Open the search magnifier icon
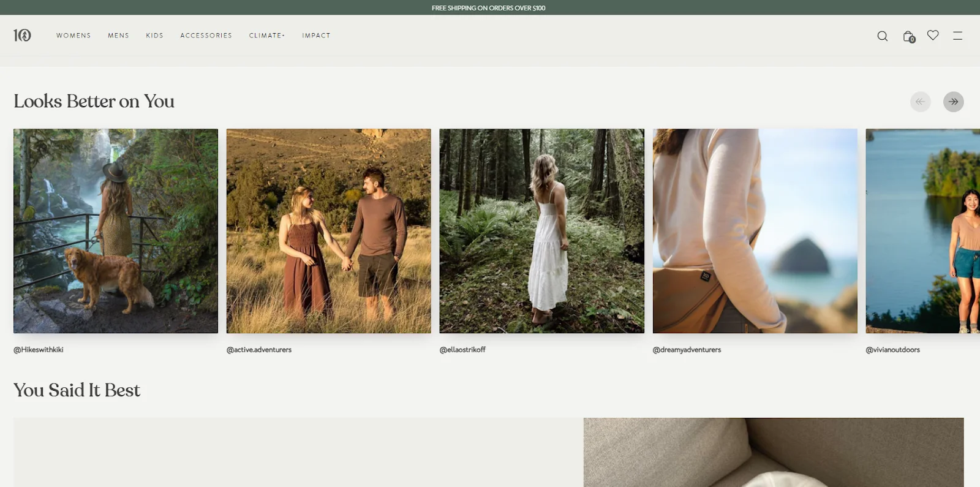Viewport: 980px width, 487px height. tap(883, 36)
